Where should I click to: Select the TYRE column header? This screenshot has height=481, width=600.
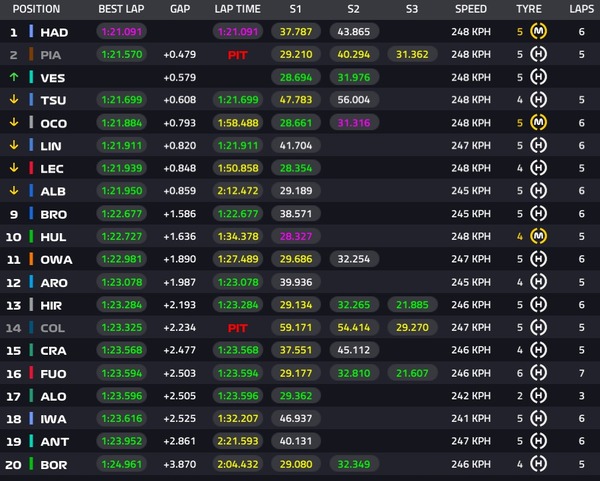529,9
